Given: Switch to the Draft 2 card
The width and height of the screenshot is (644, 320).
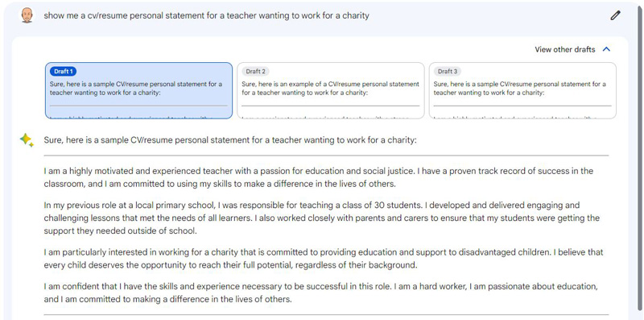Looking at the screenshot, I should pyautogui.click(x=331, y=90).
